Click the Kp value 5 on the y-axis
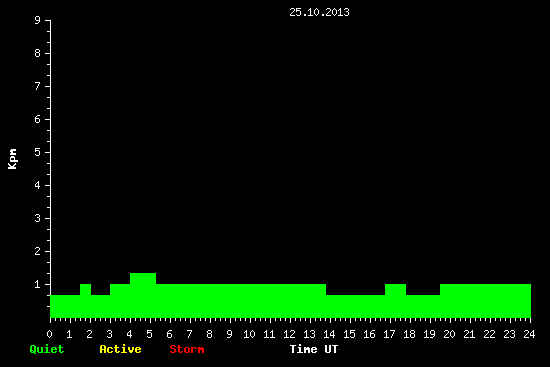550x367 pixels. (38, 152)
